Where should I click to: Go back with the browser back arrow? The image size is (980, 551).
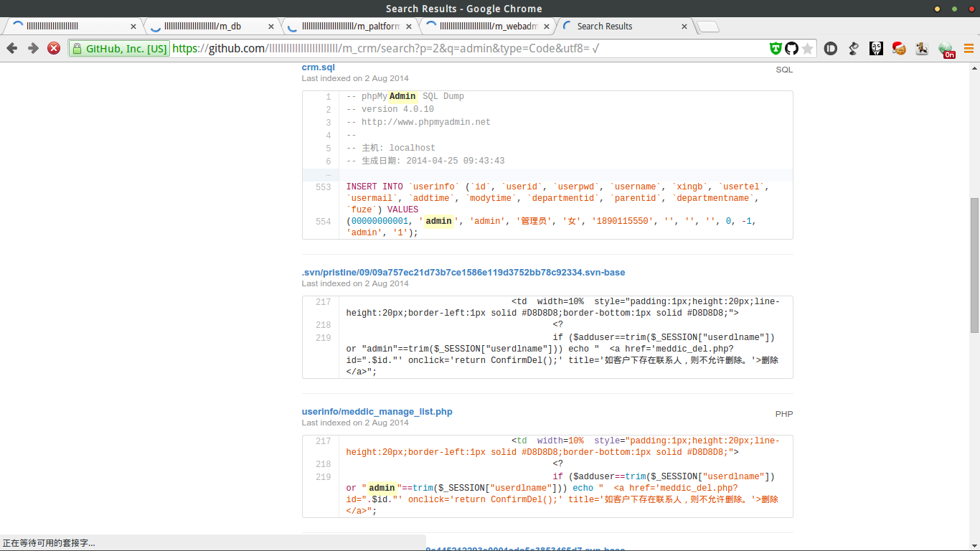[x=11, y=48]
